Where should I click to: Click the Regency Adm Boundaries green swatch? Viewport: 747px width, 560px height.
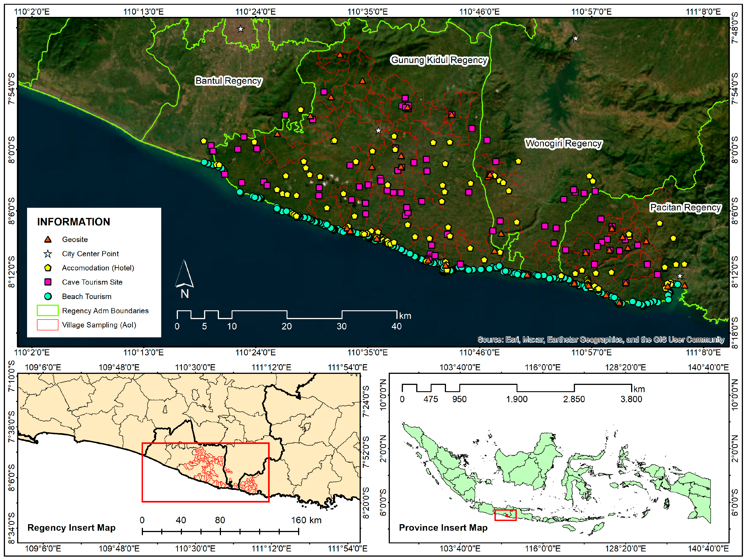point(48,311)
